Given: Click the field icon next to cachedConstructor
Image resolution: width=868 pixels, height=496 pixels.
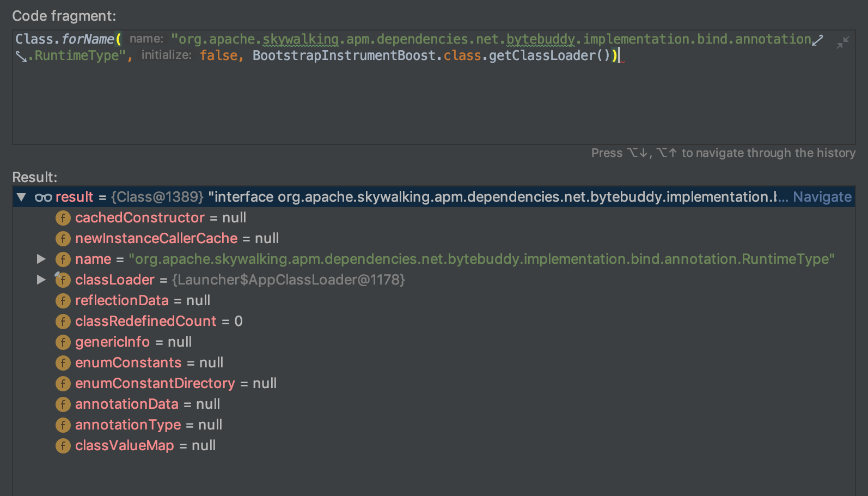Looking at the screenshot, I should [63, 217].
